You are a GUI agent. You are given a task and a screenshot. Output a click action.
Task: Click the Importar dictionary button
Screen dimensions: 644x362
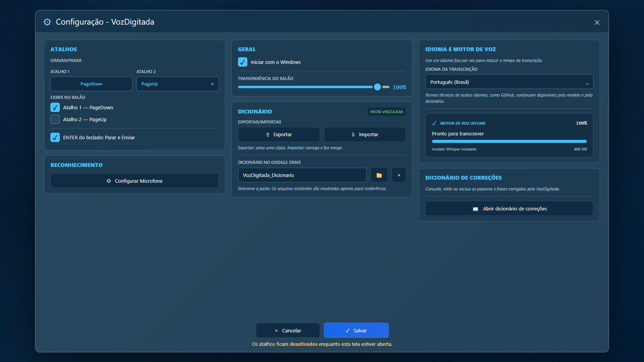(x=365, y=135)
